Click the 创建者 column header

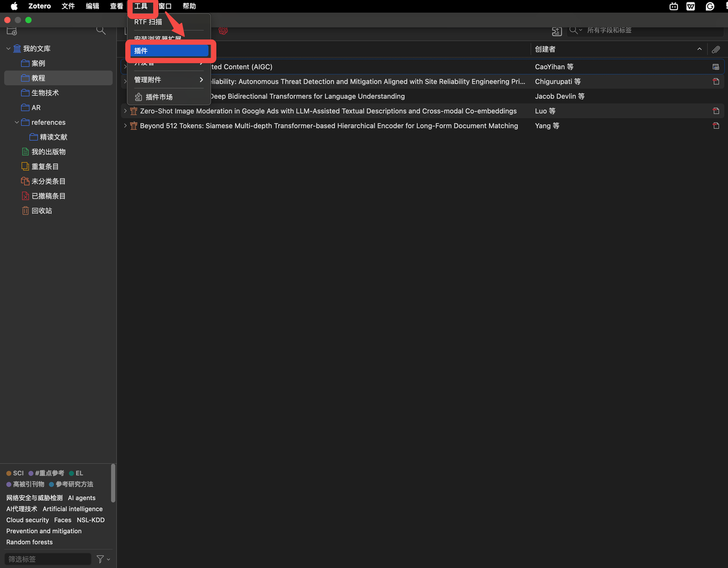pyautogui.click(x=619, y=50)
